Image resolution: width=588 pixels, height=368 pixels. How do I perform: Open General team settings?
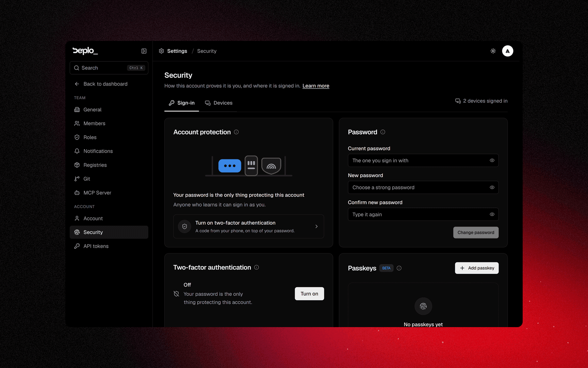pyautogui.click(x=109, y=110)
